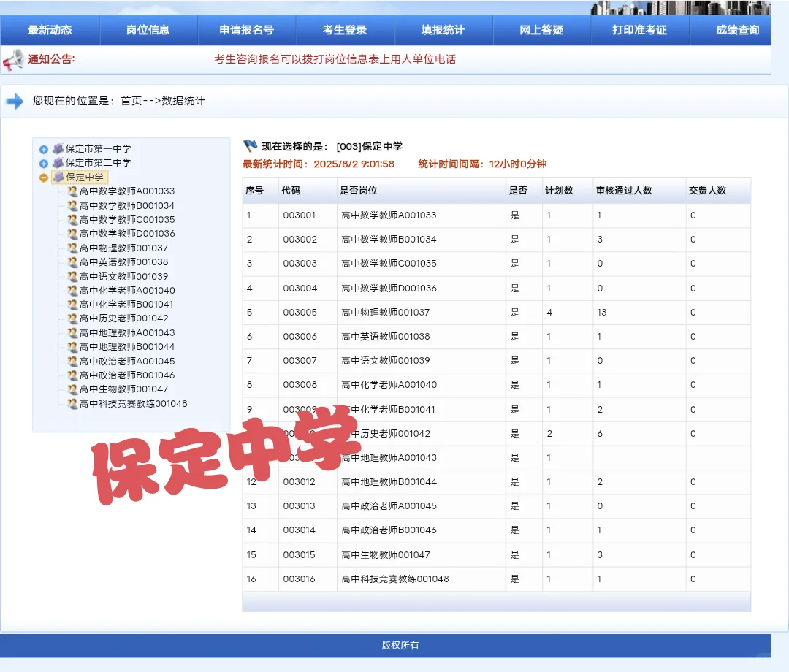Select tree item 高中历史老师001042
Viewport: 789px width, 672px height.
click(123, 319)
